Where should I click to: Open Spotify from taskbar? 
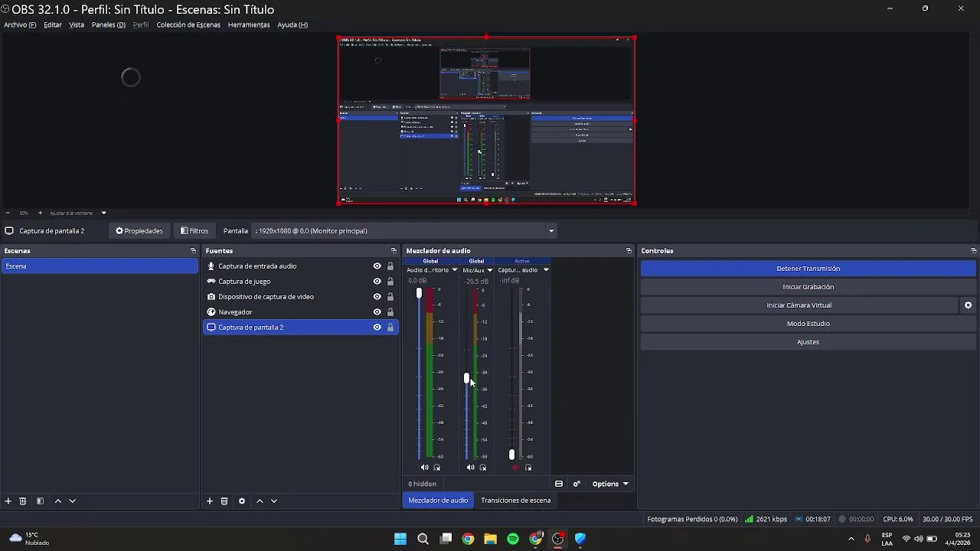click(513, 539)
